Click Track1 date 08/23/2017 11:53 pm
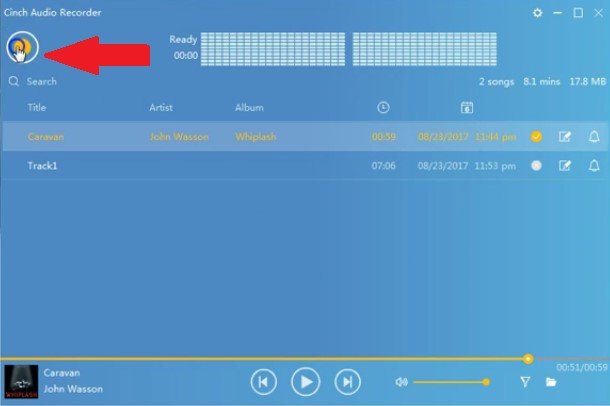Viewport: 610px width, 406px height. click(467, 166)
